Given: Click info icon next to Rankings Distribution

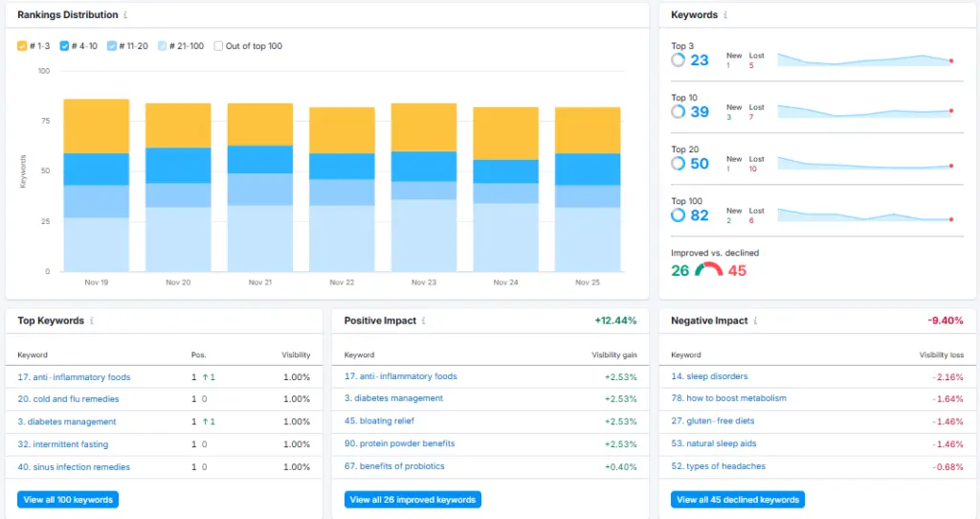Looking at the screenshot, I should coord(127,15).
